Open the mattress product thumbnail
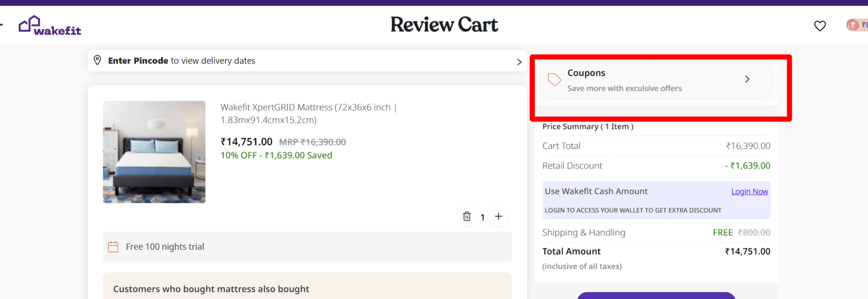The height and width of the screenshot is (299, 868). [154, 152]
